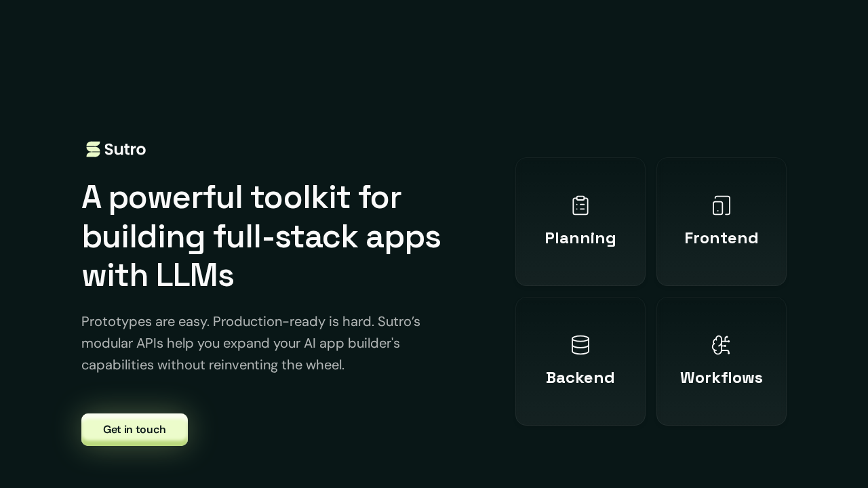This screenshot has height=488, width=868.
Task: Click the clipboard icon on the Planning card
Action: pyautogui.click(x=580, y=205)
